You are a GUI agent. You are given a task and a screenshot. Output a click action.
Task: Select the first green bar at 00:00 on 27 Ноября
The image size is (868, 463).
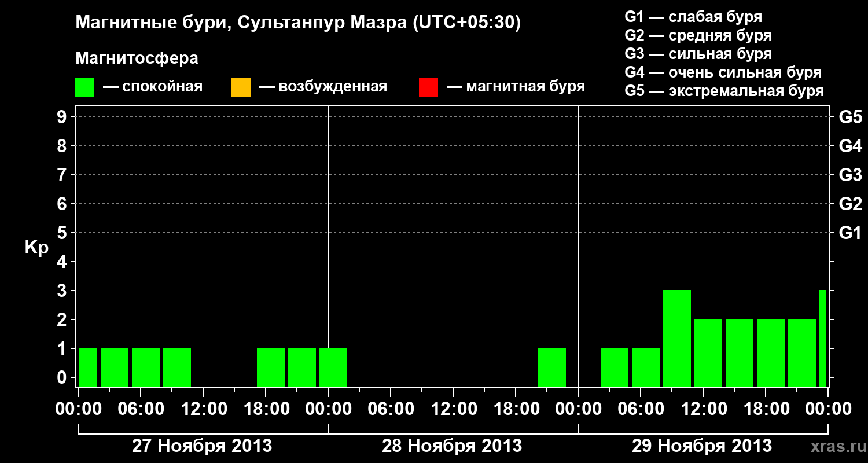(88, 367)
